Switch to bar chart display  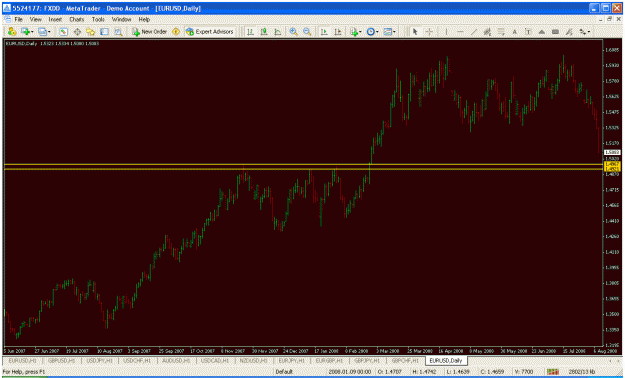click(x=250, y=32)
